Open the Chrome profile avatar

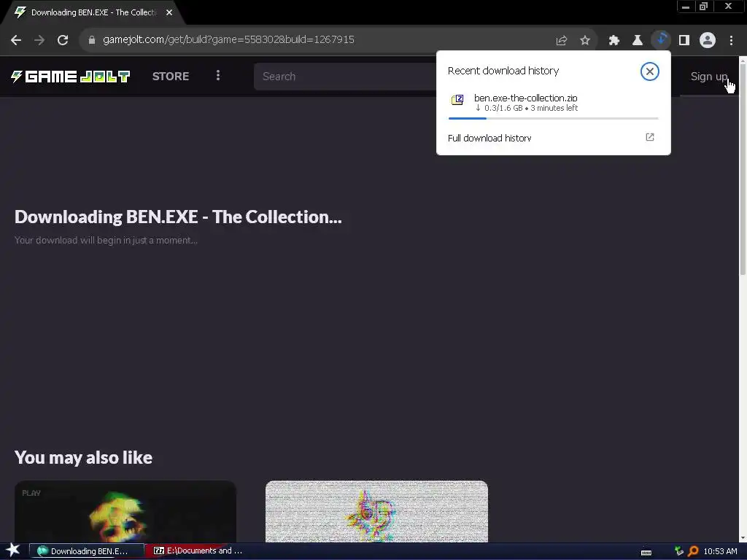708,41
